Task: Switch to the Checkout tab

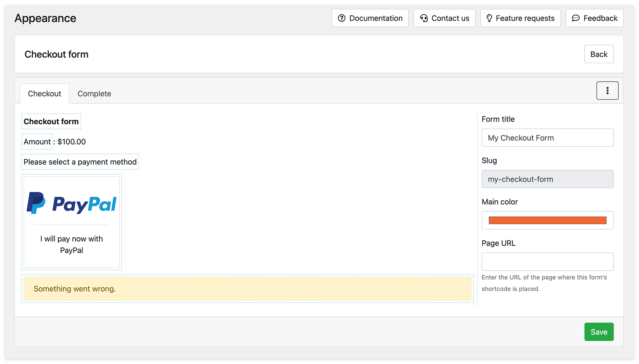Action: click(x=44, y=93)
